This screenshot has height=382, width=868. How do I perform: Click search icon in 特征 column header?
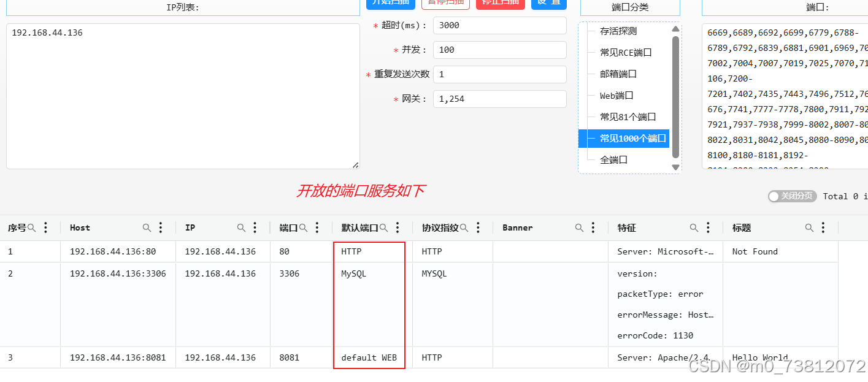click(x=694, y=227)
